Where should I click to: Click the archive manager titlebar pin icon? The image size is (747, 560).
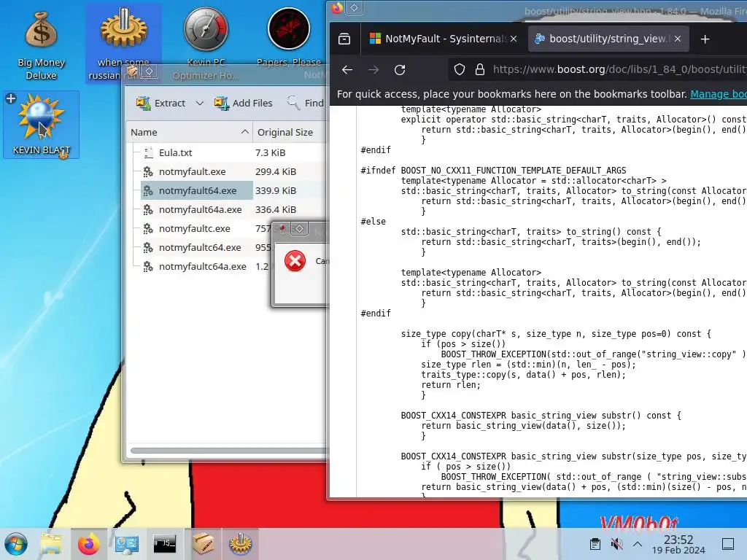pos(149,71)
